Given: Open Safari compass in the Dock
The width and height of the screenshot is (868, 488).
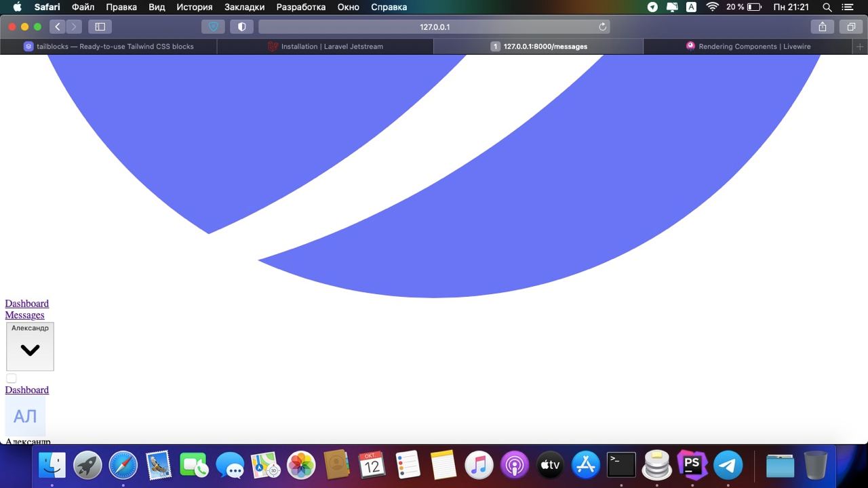Looking at the screenshot, I should pos(123,466).
